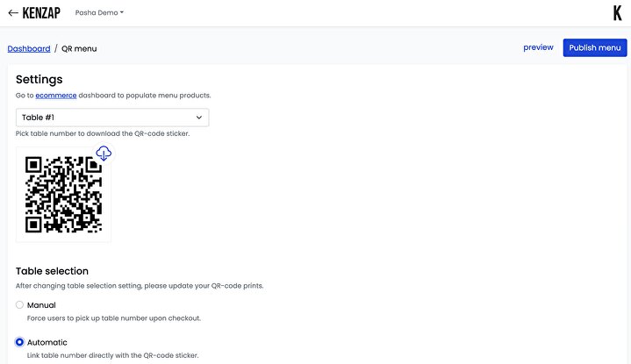The image size is (631, 364).
Task: Click the small caret next to Pasha Demo
Action: pos(122,13)
